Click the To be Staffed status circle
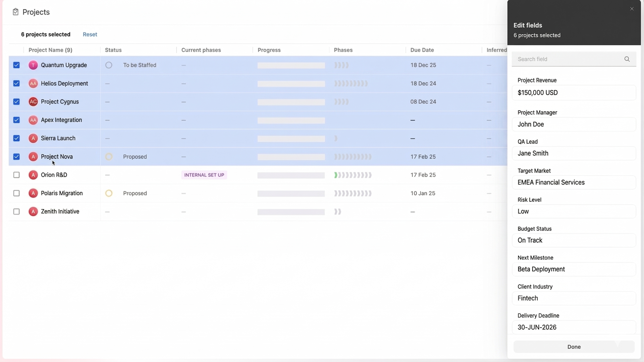Viewport: 644px width, 362px height. tap(109, 65)
